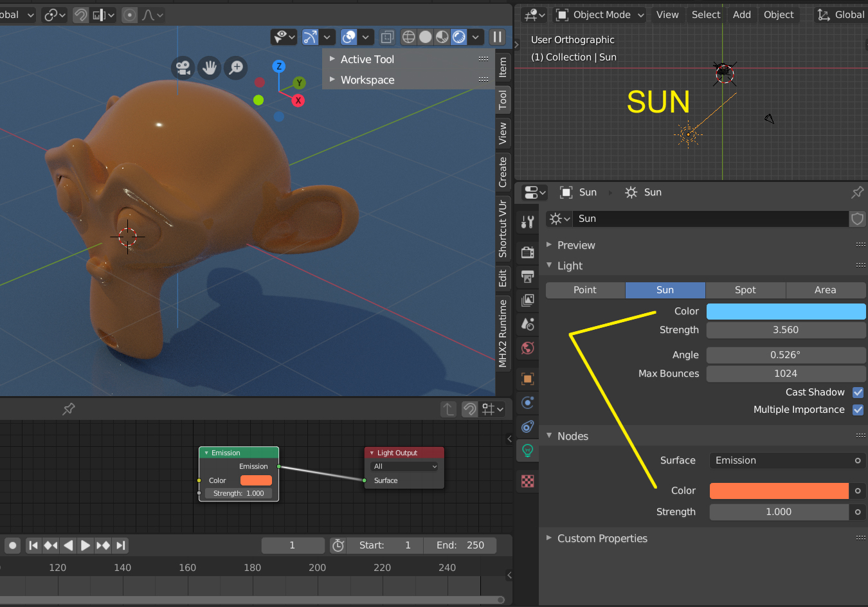This screenshot has width=868, height=607.
Task: Pin the node editor tree
Action: click(69, 409)
